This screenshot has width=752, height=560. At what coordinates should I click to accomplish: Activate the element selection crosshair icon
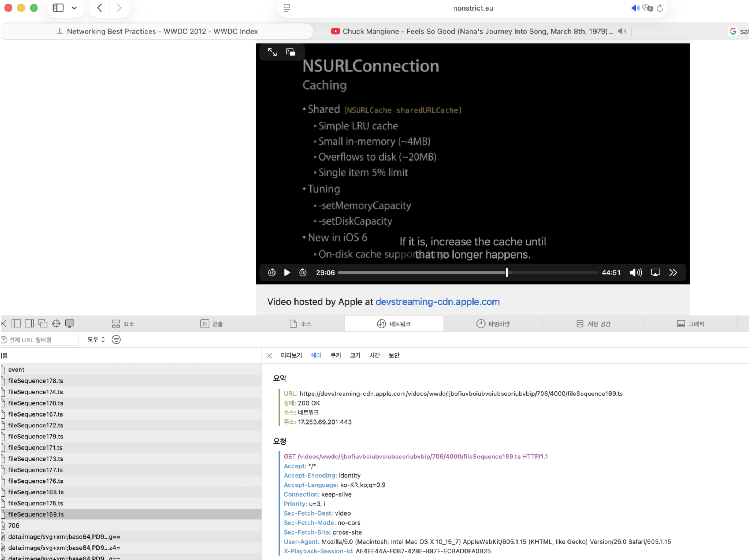(x=56, y=323)
